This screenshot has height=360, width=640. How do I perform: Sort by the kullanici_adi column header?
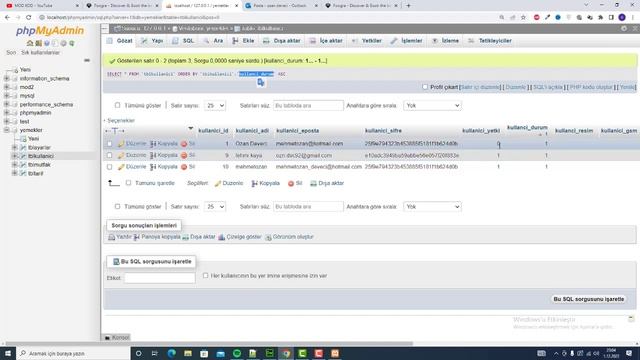point(252,131)
